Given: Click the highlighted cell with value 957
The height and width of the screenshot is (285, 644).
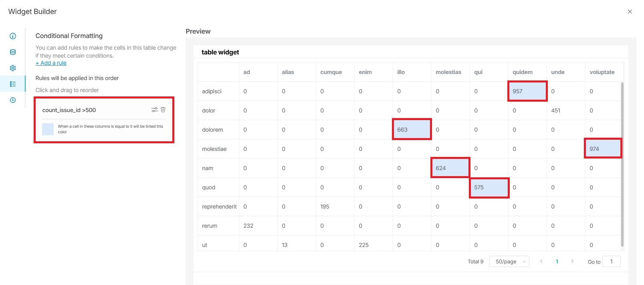Looking at the screenshot, I should coord(527,91).
